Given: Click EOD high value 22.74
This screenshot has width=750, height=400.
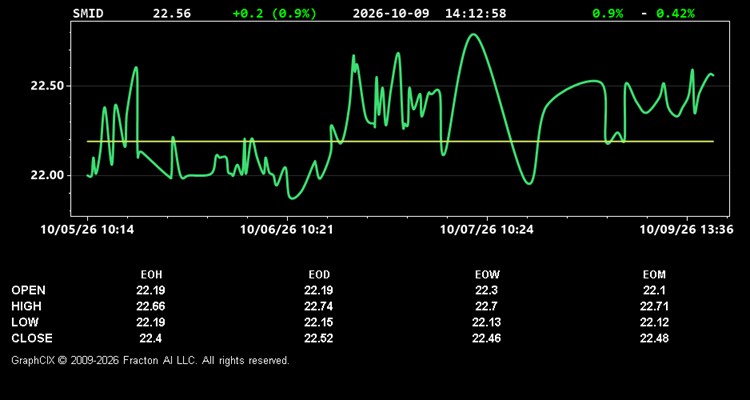Looking at the screenshot, I should (319, 306).
